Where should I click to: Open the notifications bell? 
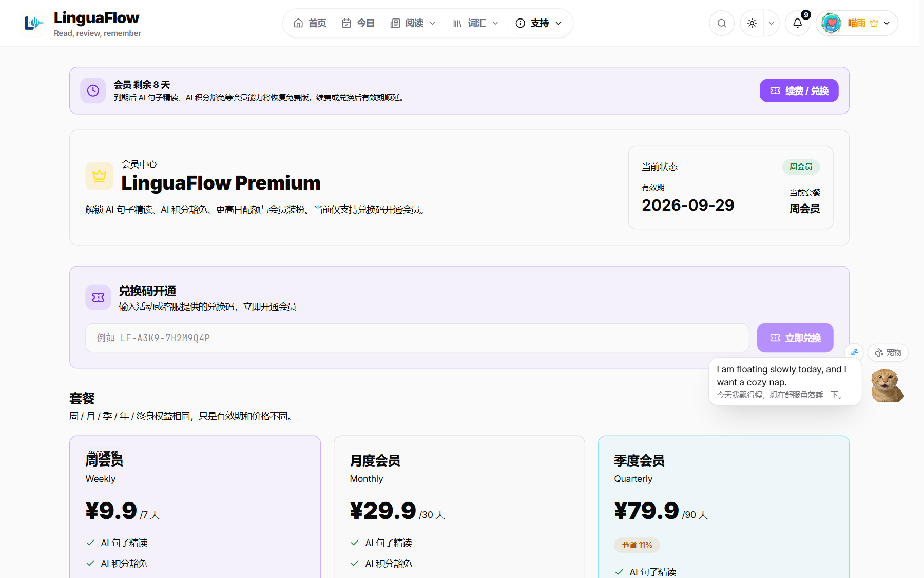click(x=798, y=23)
